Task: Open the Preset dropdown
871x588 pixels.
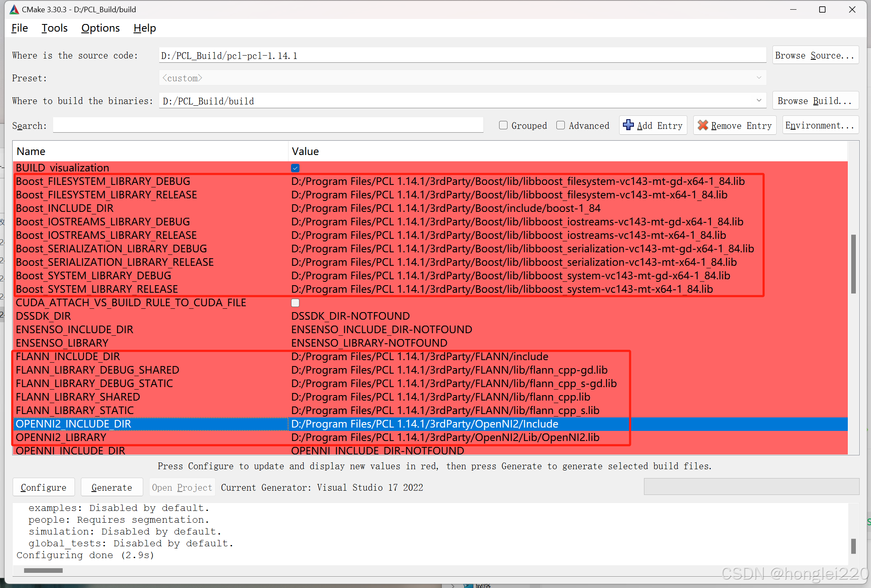Action: point(759,78)
